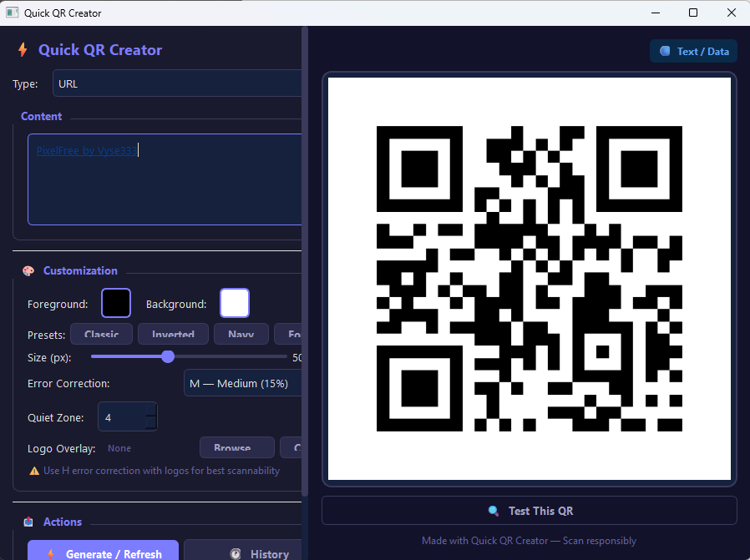Pick the black Foreground color swatch

point(116,303)
